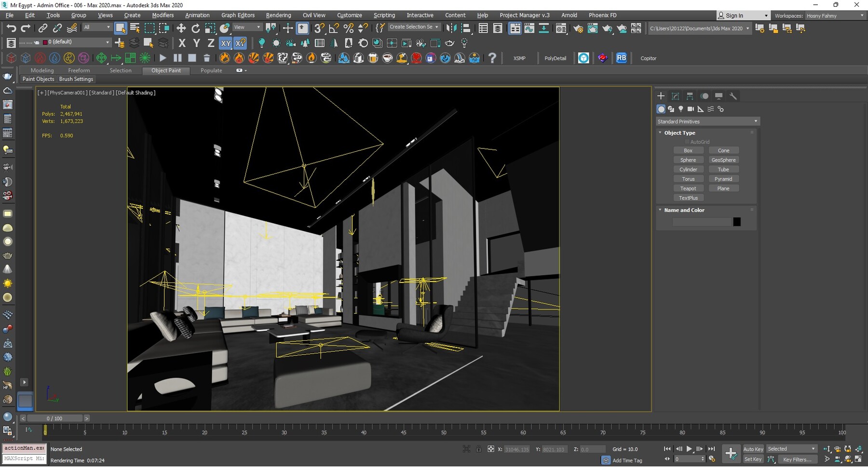Open the Modify panel tab icon
Viewport: 868px width, 470px height.
click(676, 96)
